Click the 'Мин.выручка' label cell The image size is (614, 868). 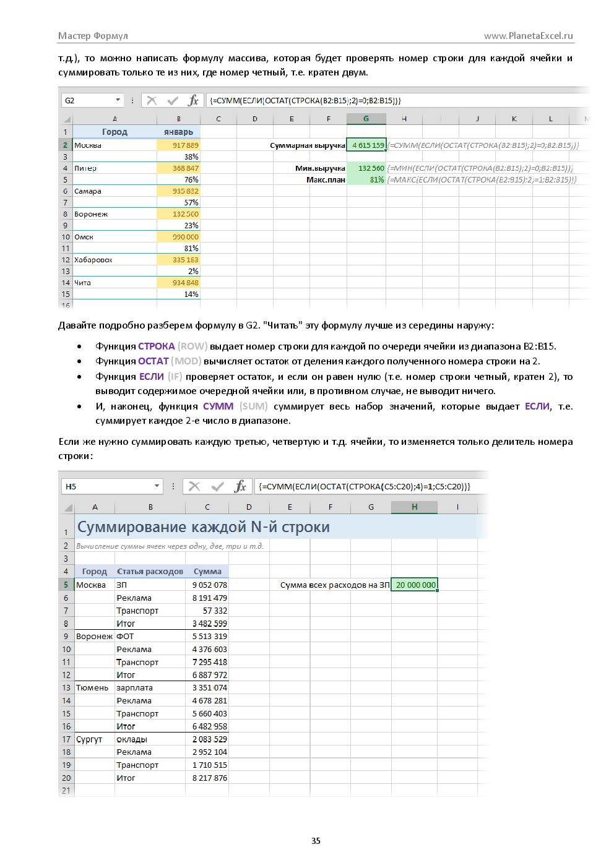click(x=320, y=168)
